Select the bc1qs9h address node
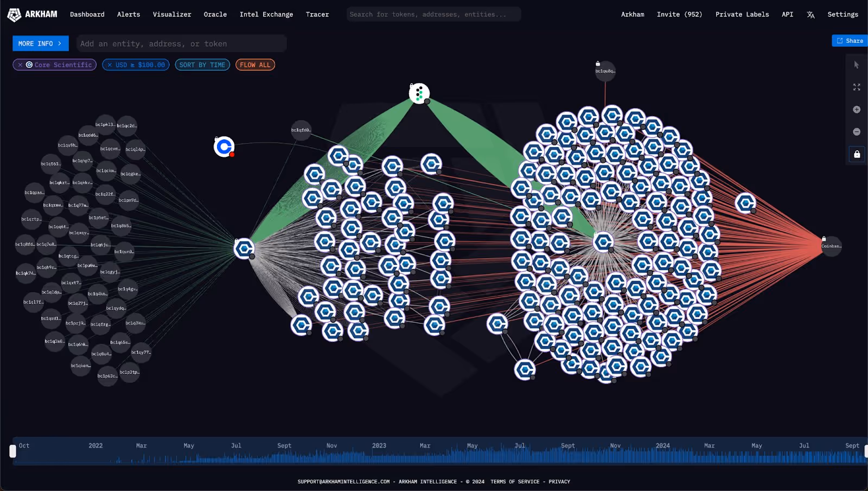The image size is (868, 491). [x=68, y=145]
